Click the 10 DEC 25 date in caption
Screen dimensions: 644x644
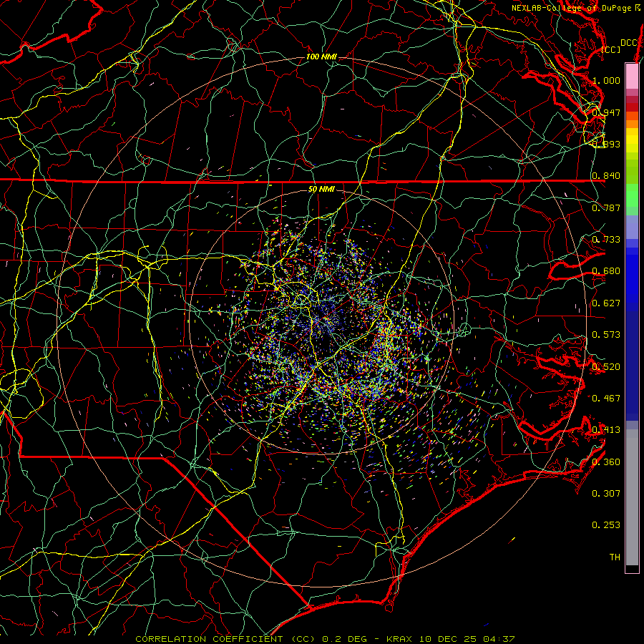coord(448,639)
